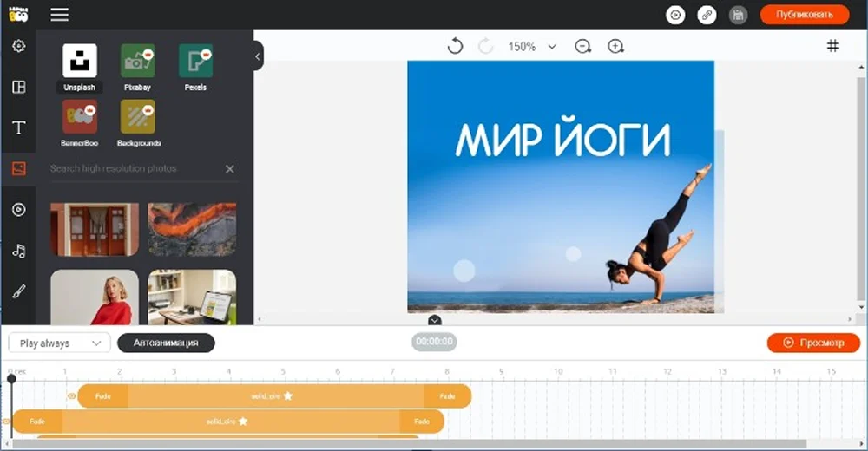868x451 pixels.
Task: Click the canvas scroll left arrow
Action: coord(259,319)
